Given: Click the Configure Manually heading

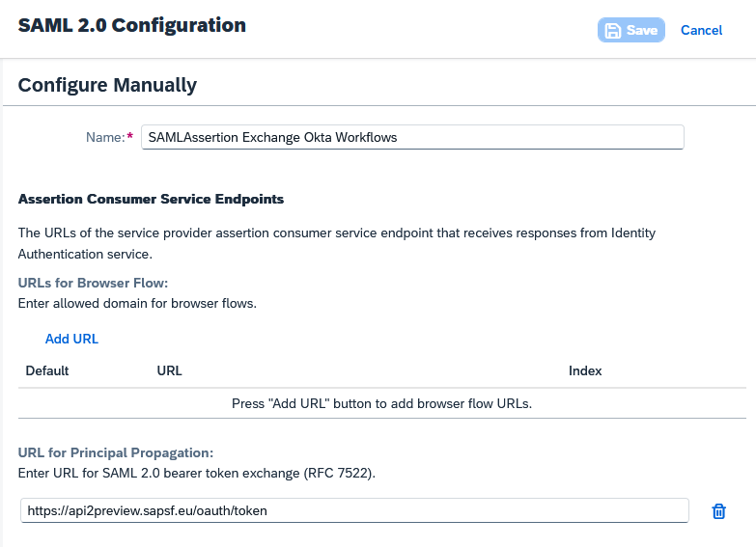Looking at the screenshot, I should pyautogui.click(x=107, y=85).
